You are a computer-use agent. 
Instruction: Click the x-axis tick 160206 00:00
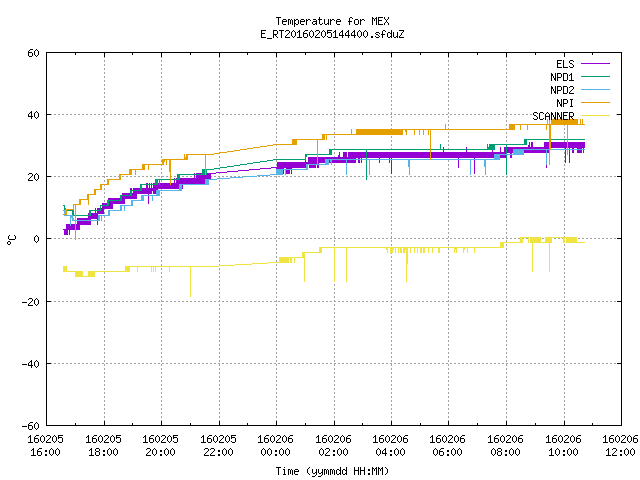pyautogui.click(x=276, y=446)
